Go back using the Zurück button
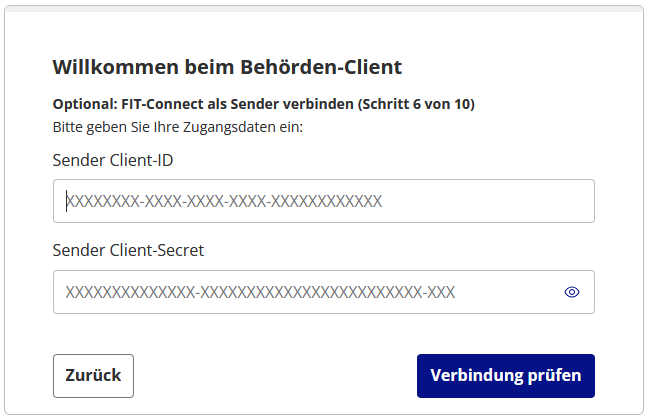The height and width of the screenshot is (419, 649). [x=93, y=376]
